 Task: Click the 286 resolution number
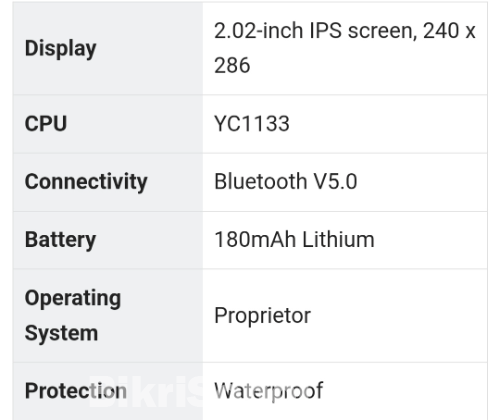[x=232, y=65]
